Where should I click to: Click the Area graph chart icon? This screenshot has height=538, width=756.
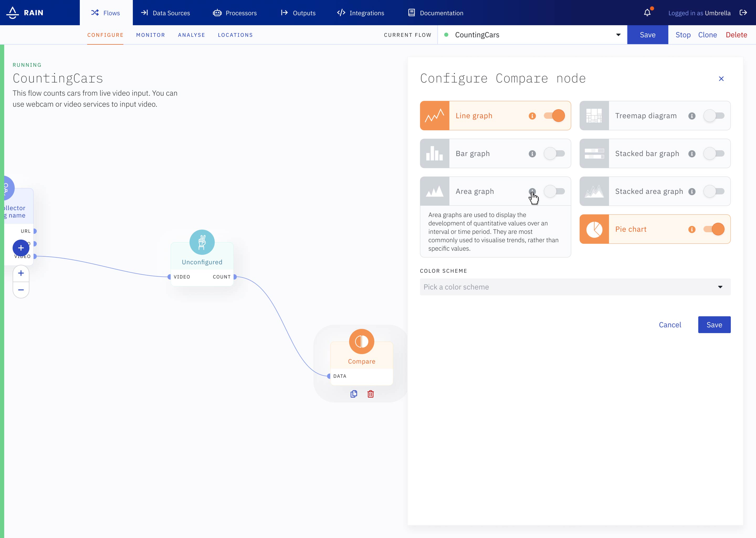pos(434,191)
